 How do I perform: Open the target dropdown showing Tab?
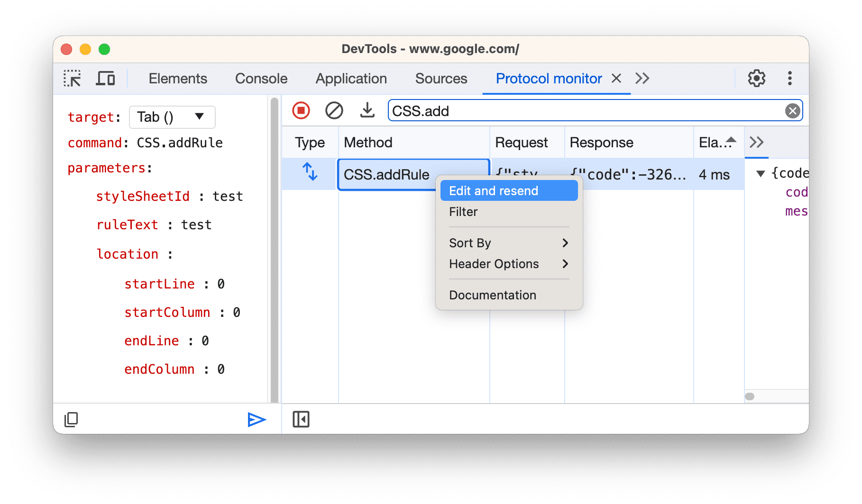172,117
